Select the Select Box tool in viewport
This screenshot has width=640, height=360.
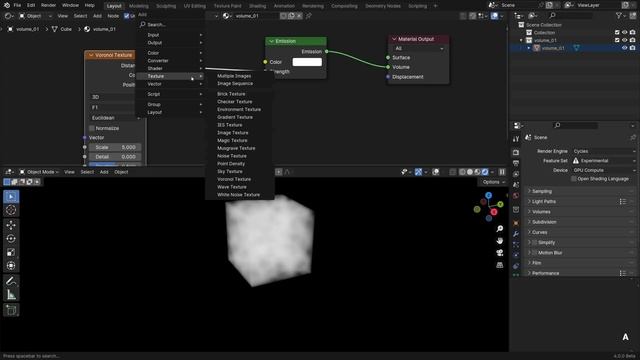[11, 197]
